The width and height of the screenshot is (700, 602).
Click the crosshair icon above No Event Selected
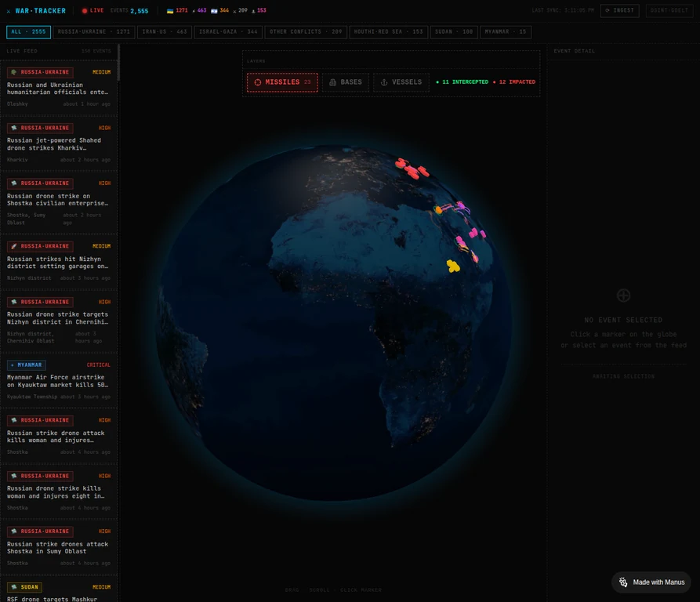pyautogui.click(x=623, y=295)
